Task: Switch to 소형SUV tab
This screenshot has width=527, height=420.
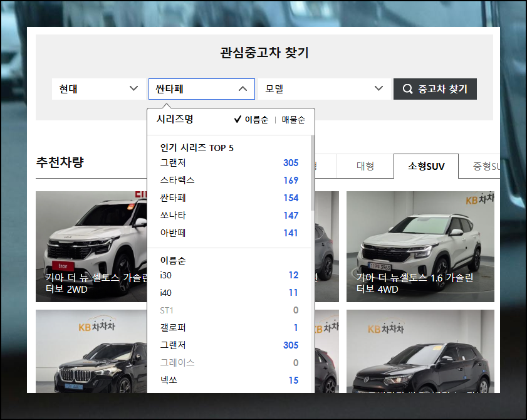Action: (x=426, y=166)
